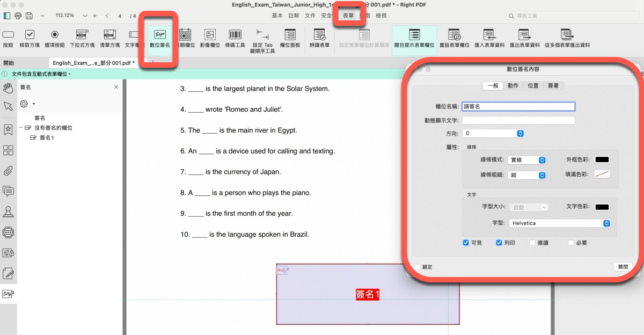Select the 簽名1 signature field on page

tap(368, 294)
